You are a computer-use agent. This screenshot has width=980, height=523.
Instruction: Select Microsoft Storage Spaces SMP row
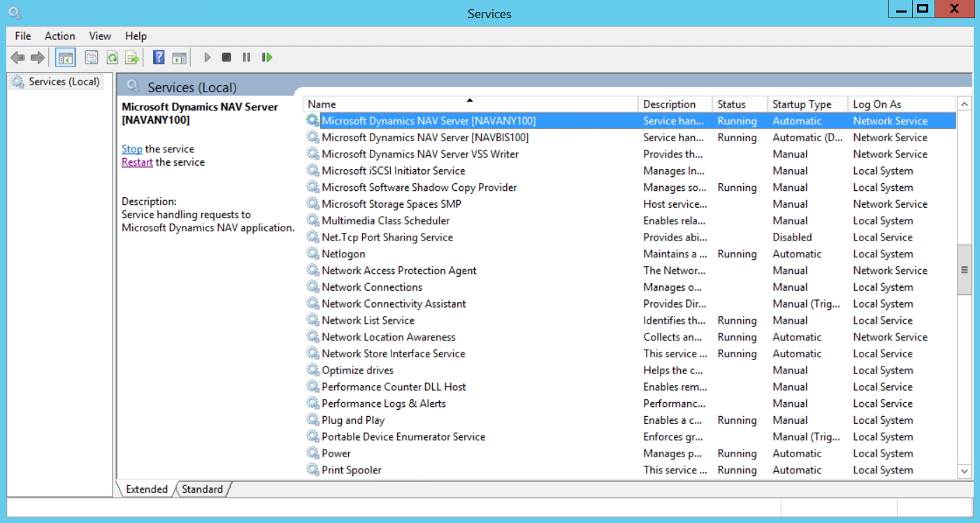[x=630, y=204]
